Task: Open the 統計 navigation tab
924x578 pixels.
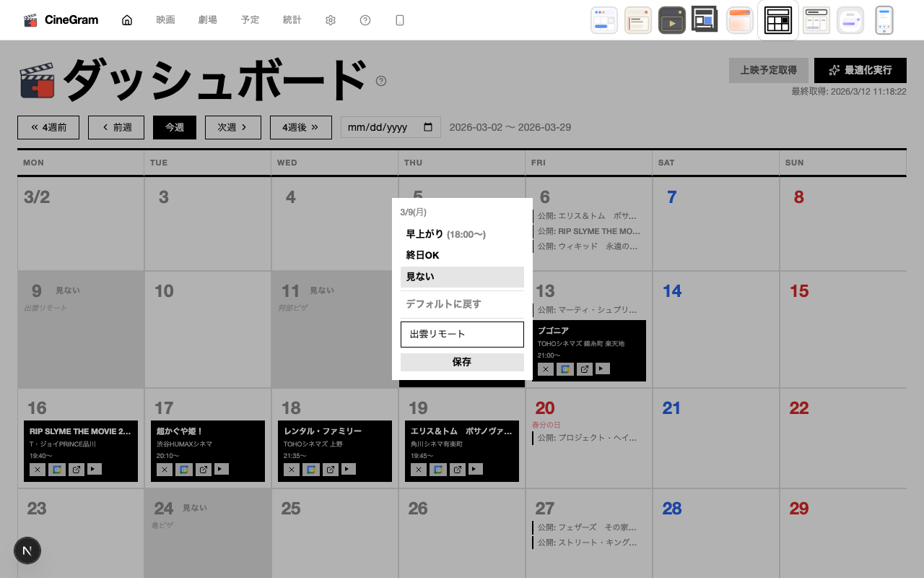Action: [x=292, y=20]
